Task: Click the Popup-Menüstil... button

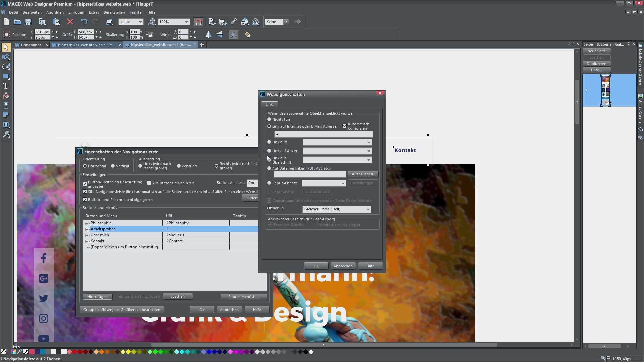Action: tap(244, 297)
